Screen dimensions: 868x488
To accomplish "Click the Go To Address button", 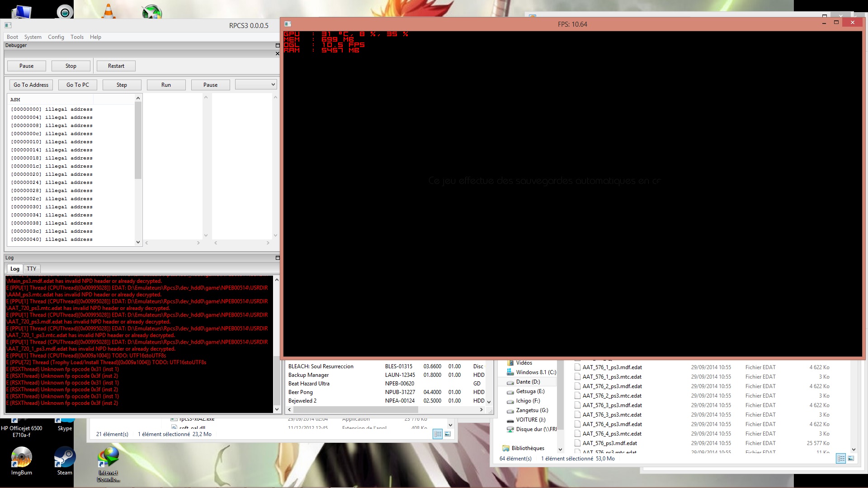I will pyautogui.click(x=31, y=85).
